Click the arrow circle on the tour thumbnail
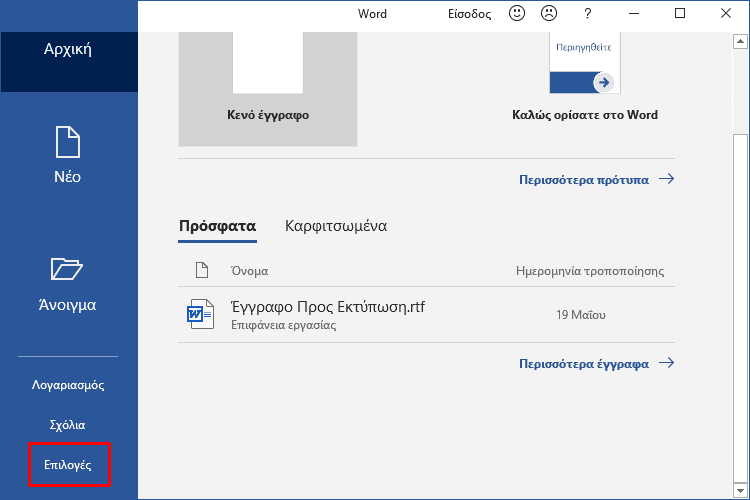This screenshot has height=500, width=750. (x=604, y=82)
